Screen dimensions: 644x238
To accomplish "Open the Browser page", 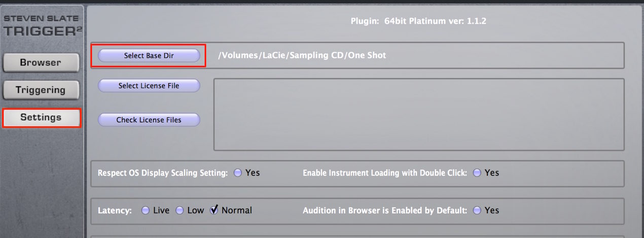I will click(41, 62).
